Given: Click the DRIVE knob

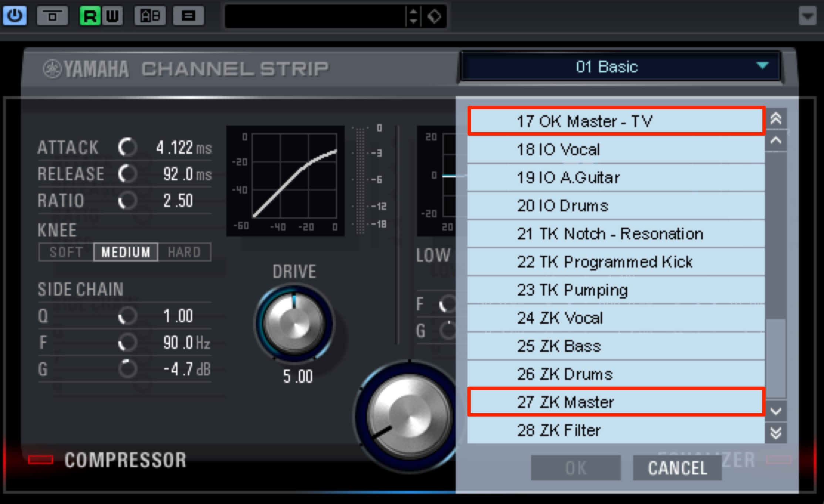Looking at the screenshot, I should click(294, 324).
